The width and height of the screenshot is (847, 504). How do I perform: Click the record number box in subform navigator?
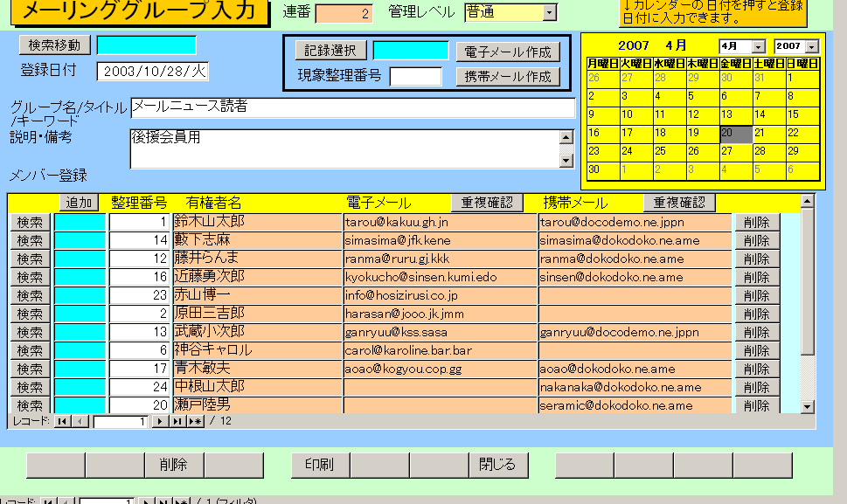point(120,422)
